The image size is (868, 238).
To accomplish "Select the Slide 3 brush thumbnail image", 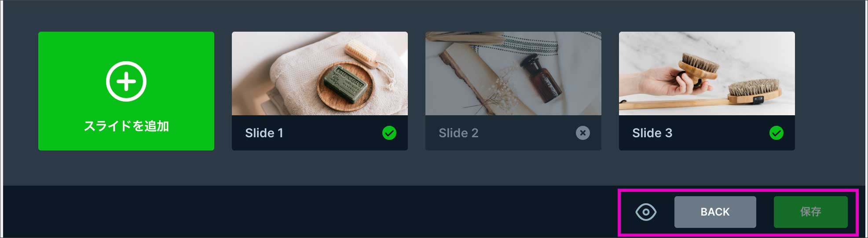I will pos(707,73).
